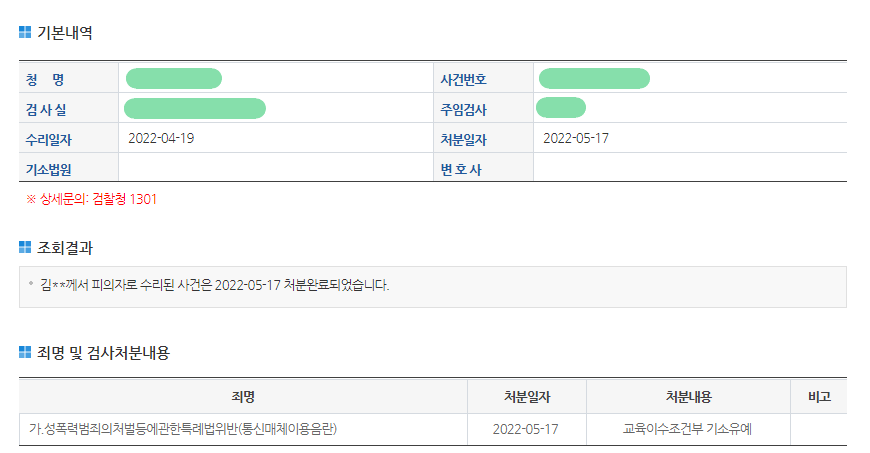Click the 처분내용 column header

pos(688,397)
